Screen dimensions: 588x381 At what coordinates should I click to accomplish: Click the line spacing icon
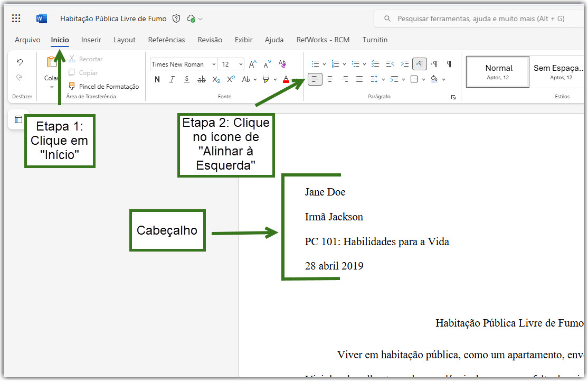coord(374,79)
